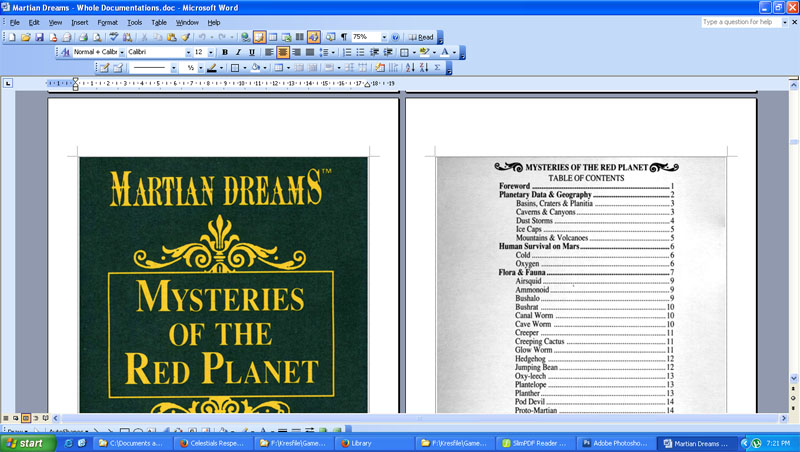Open the Columns layout button
Screen dimensions: 800x452
299,37
